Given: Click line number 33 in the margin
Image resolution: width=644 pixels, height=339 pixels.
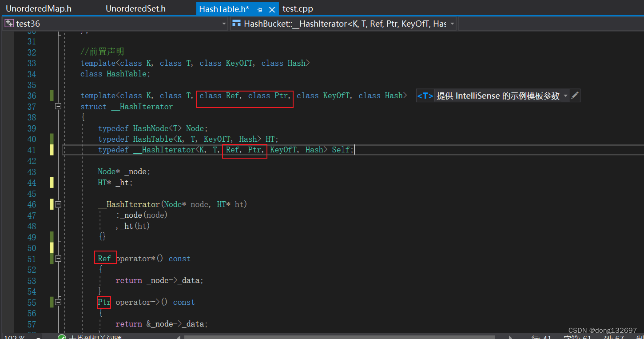Looking at the screenshot, I should pos(31,63).
